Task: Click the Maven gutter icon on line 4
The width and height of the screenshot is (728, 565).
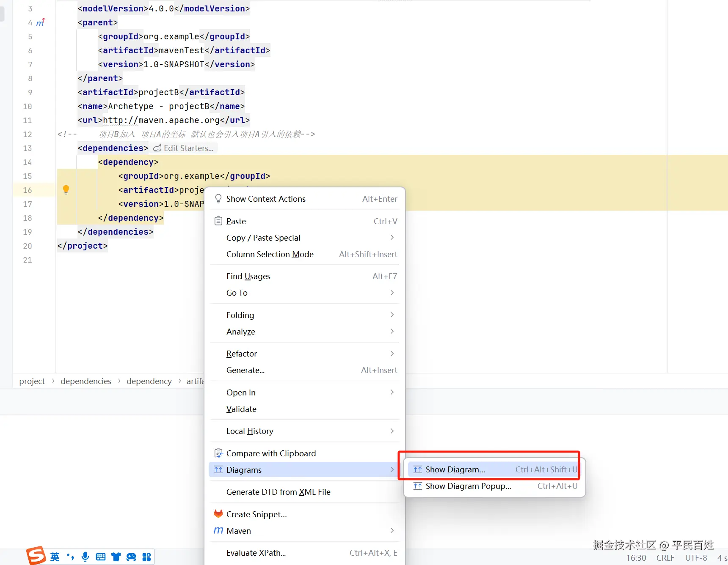Action: (41, 22)
